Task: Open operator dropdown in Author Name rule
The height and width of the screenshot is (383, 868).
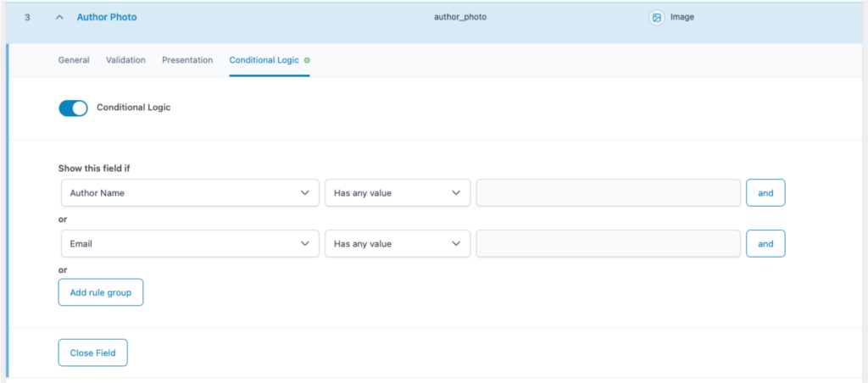Action: tap(397, 192)
